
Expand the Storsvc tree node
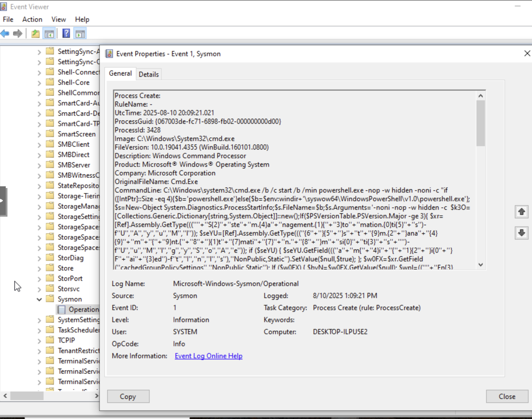[x=39, y=289]
